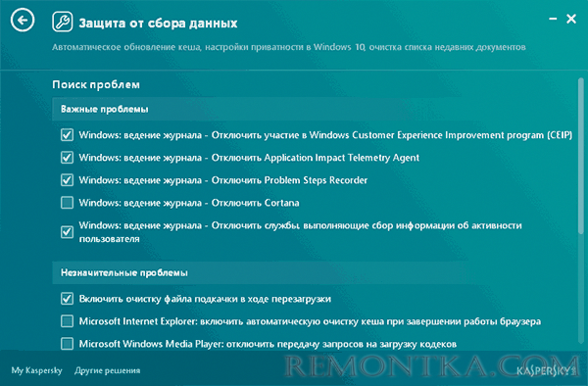Enable the Disable Cortana checkbox

pyautogui.click(x=67, y=203)
